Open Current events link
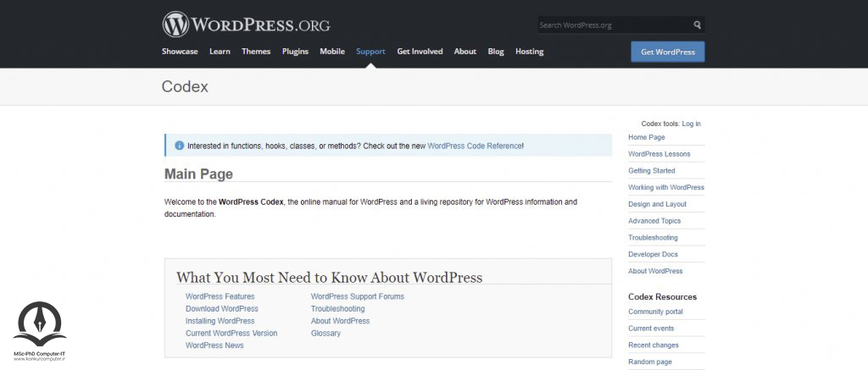The width and height of the screenshot is (868, 370). [651, 329]
